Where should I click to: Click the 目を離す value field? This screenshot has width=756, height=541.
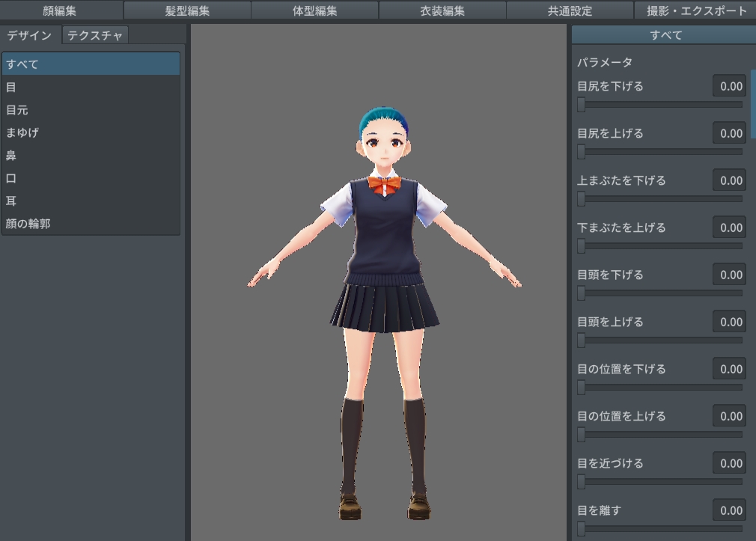click(x=730, y=510)
